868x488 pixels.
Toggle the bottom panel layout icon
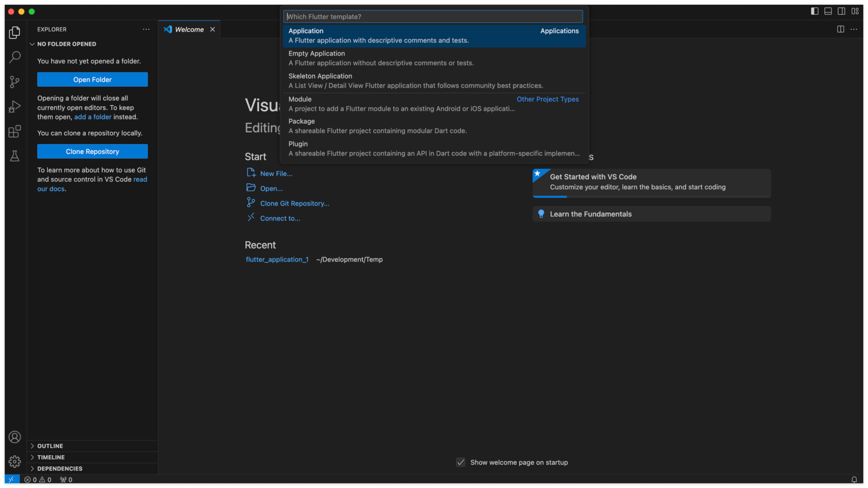pyautogui.click(x=828, y=11)
